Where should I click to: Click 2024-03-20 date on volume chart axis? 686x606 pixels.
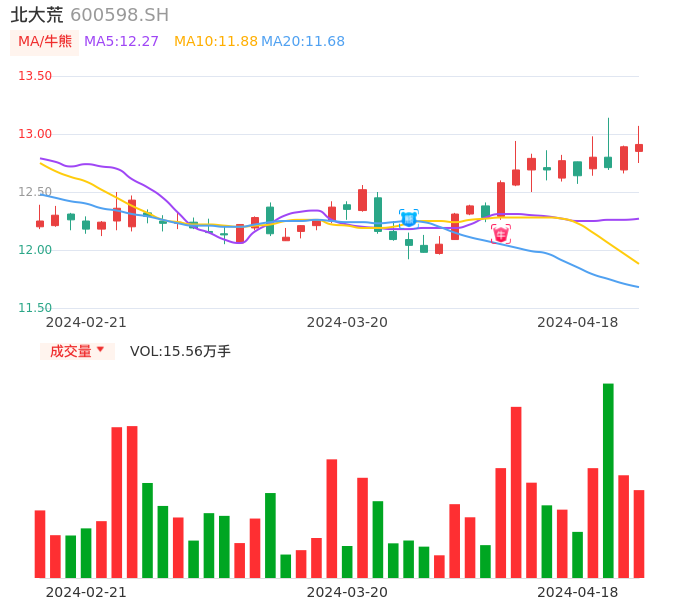[x=347, y=592]
